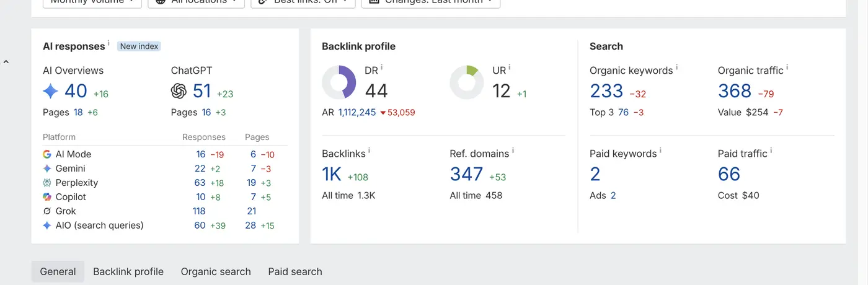Switch to the Backlink profile tab
Image resolution: width=868 pixels, height=285 pixels.
click(128, 271)
